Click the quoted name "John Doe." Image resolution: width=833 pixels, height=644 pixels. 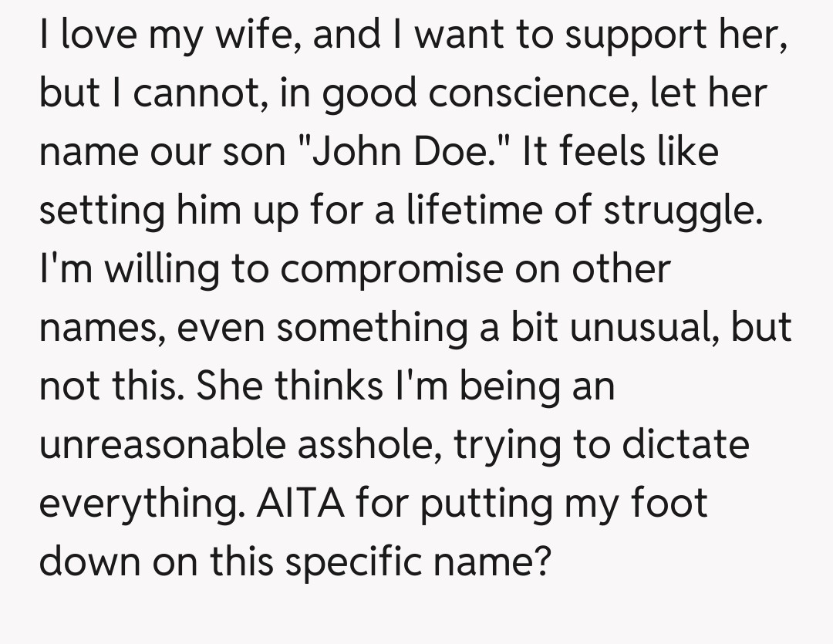point(406,151)
